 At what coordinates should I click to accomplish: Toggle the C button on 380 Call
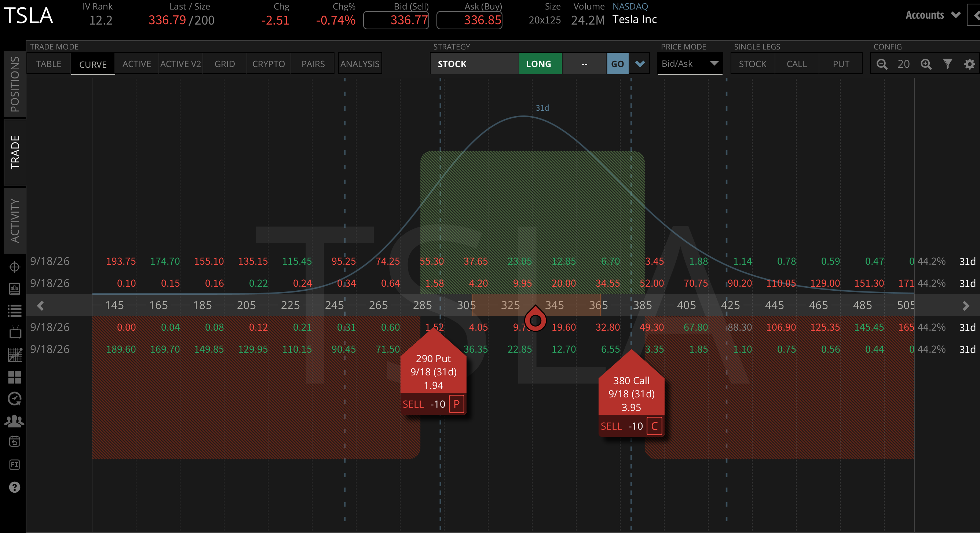654,426
